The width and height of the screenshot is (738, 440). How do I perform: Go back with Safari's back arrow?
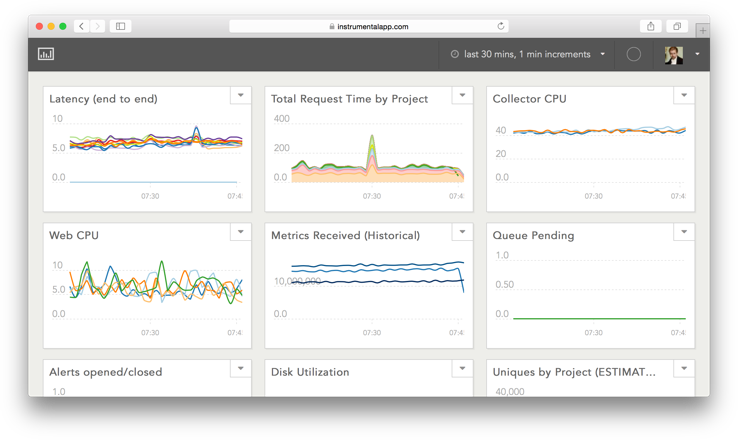81,26
